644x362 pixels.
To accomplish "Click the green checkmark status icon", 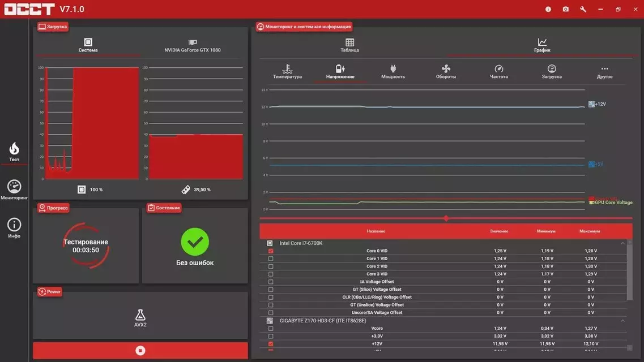I will [x=195, y=242].
